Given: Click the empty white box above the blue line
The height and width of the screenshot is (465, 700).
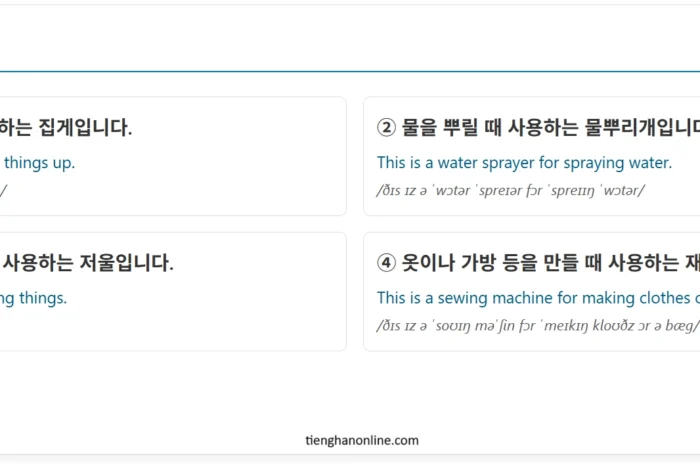Looking at the screenshot, I should pyautogui.click(x=350, y=36).
